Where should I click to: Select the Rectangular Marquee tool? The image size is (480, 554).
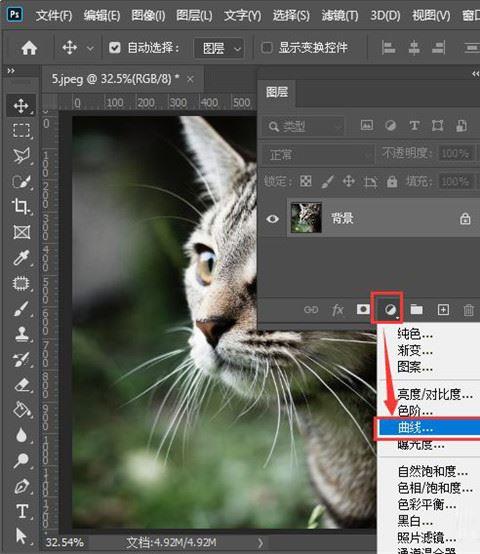pos(21,130)
